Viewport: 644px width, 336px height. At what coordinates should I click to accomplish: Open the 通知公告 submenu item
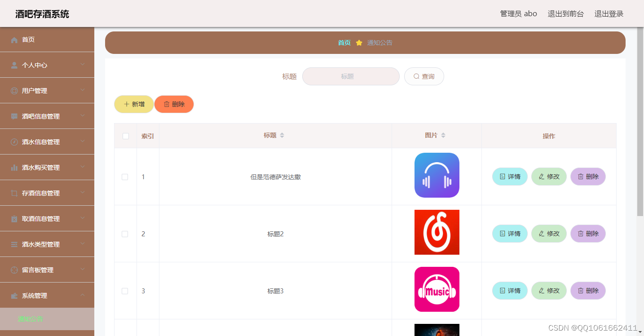[x=31, y=318]
